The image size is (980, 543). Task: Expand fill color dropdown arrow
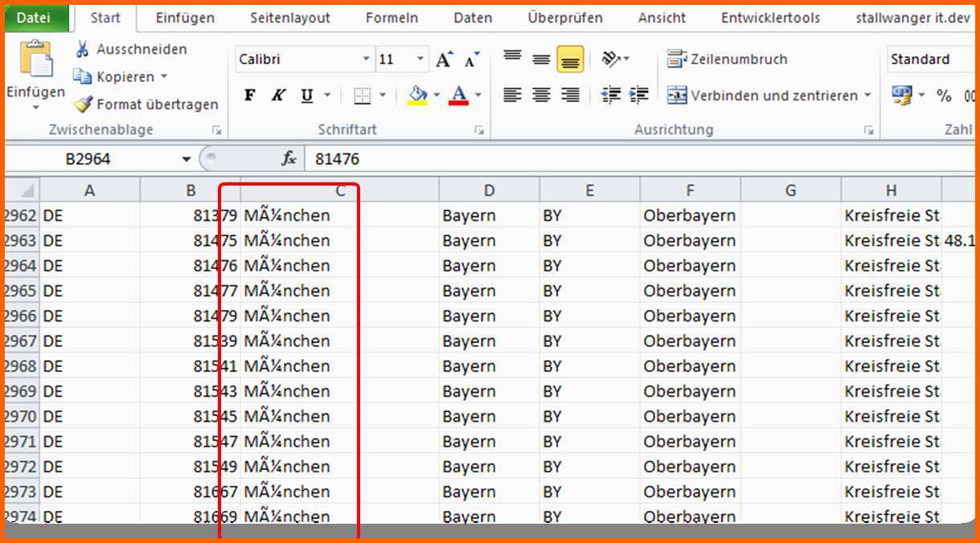coord(437,96)
